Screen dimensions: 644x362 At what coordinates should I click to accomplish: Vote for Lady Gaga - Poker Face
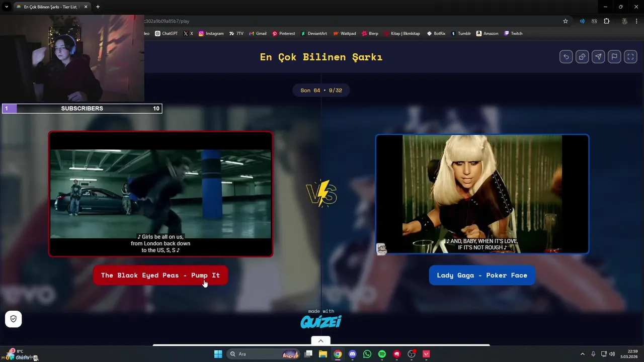pos(482,275)
